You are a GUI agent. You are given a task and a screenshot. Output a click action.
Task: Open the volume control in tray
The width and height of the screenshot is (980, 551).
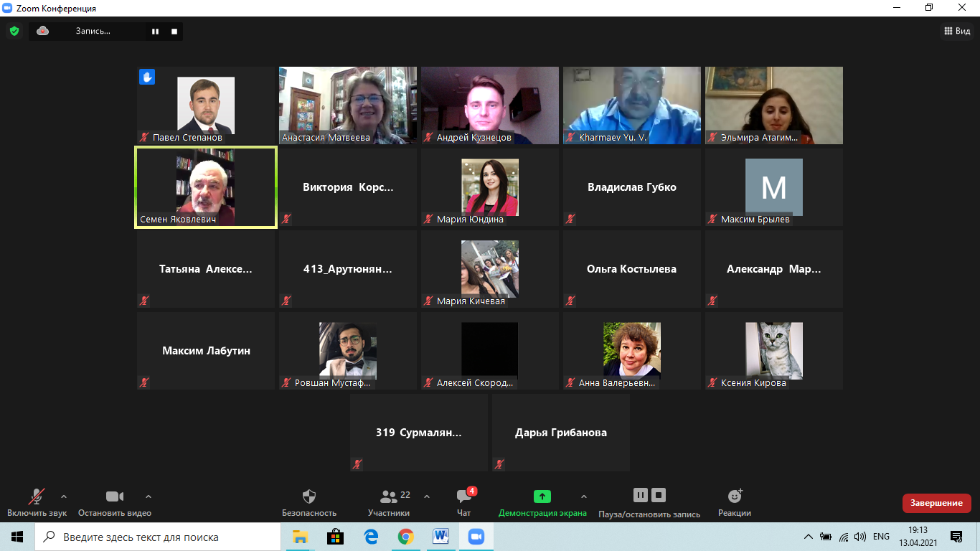[x=860, y=537]
